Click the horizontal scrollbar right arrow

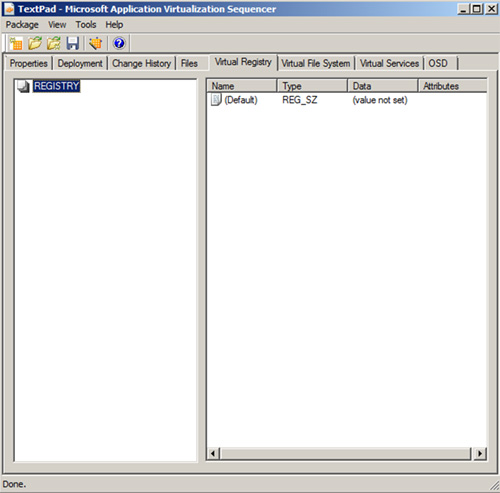tap(480, 453)
